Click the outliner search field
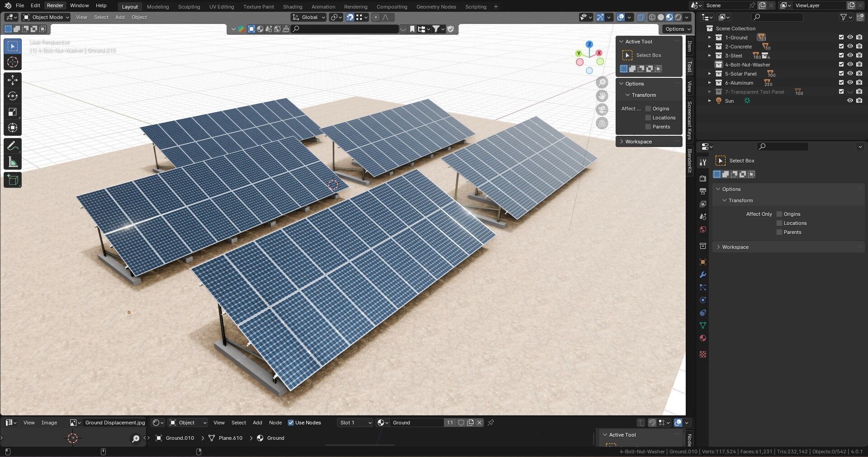Image resolution: width=868 pixels, height=457 pixels. tap(777, 17)
